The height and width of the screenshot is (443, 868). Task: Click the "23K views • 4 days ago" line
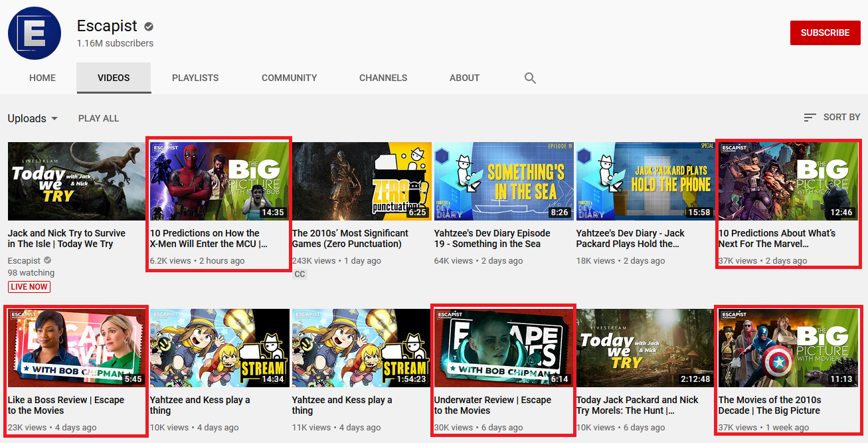(x=52, y=428)
